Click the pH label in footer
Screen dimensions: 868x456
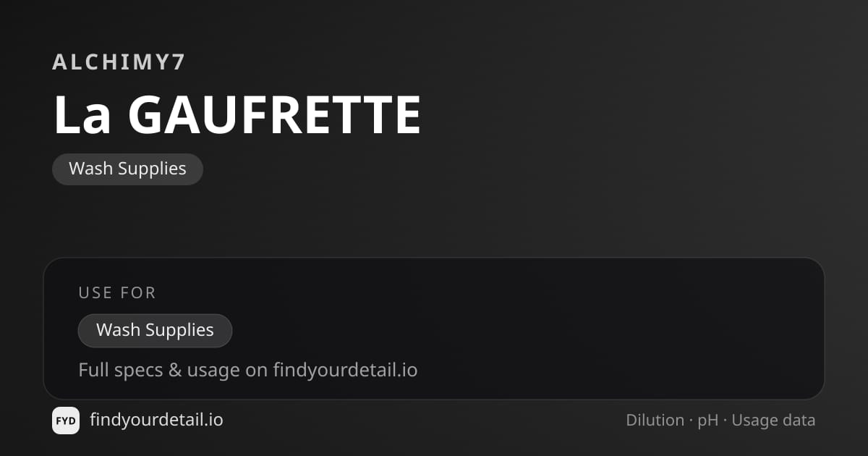point(708,421)
